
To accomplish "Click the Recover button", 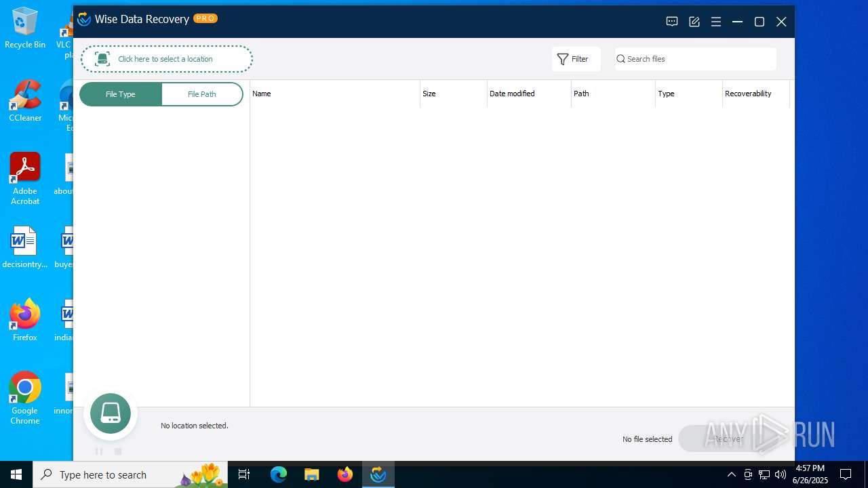I will coord(728,439).
